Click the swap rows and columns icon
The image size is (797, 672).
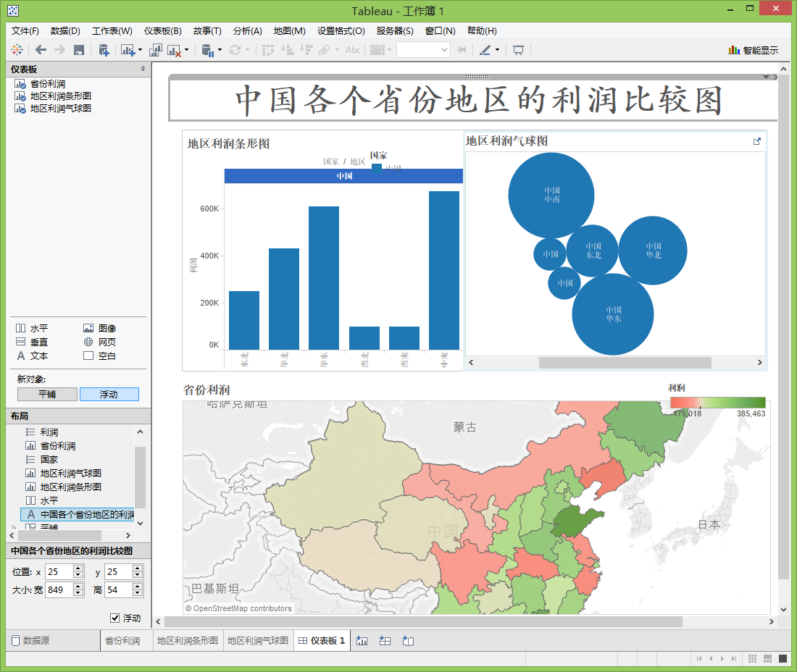[268, 50]
